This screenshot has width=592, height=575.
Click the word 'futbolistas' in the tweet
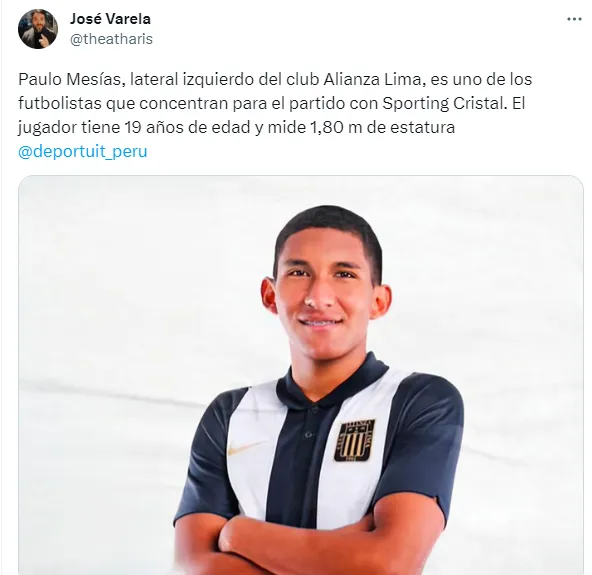coord(60,103)
